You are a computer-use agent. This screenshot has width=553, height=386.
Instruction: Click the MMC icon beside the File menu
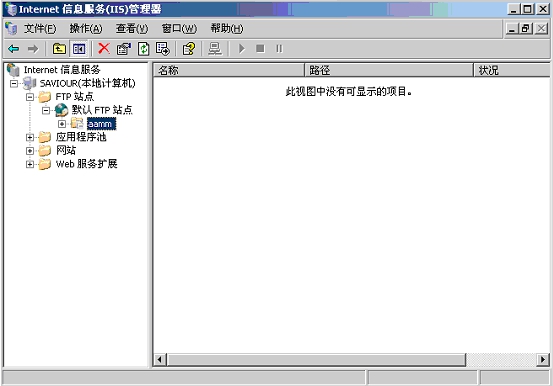click(11, 29)
